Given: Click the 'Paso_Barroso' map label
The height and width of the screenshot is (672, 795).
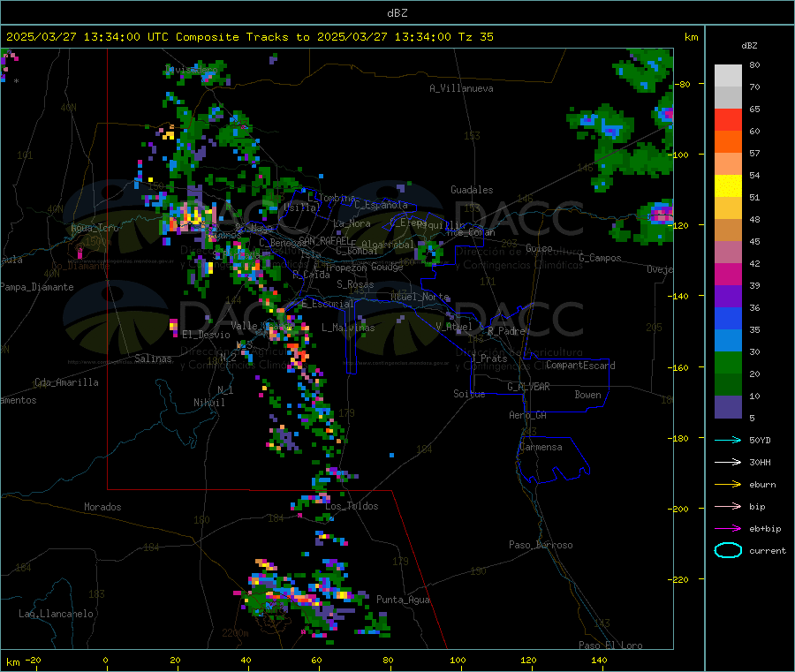Looking at the screenshot, I should pos(541,545).
